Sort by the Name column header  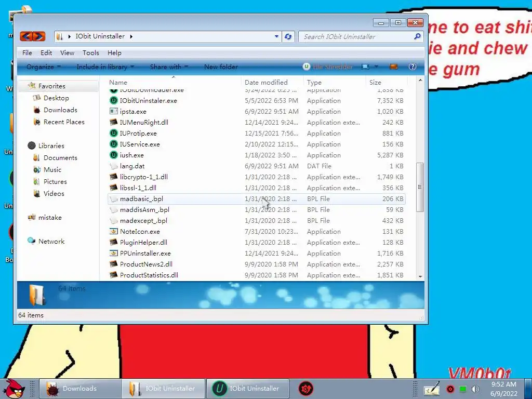point(174,82)
